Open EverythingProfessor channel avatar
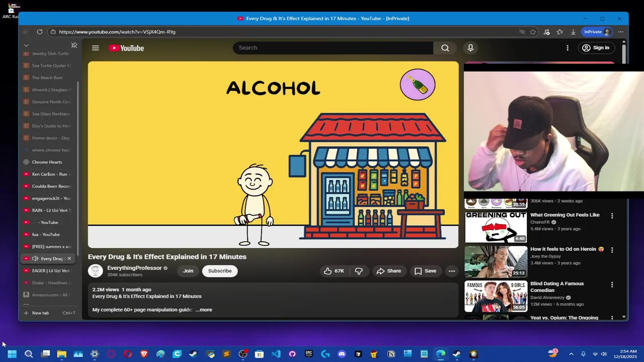The height and width of the screenshot is (362, 644). (x=96, y=270)
